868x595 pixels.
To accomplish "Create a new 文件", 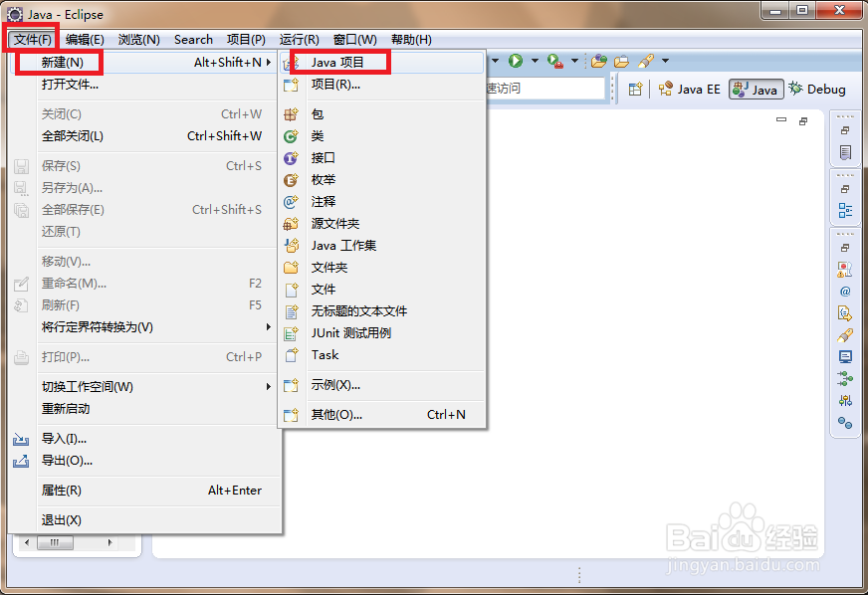I will click(381, 289).
